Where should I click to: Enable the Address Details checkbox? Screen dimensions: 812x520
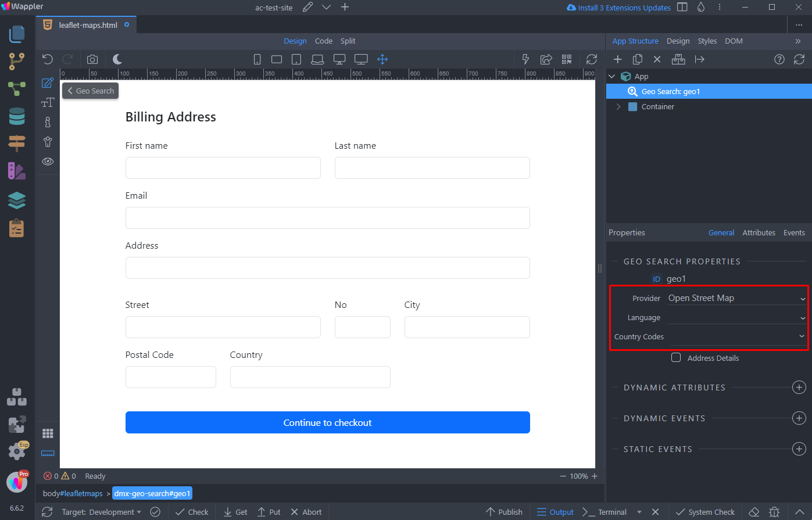click(676, 357)
